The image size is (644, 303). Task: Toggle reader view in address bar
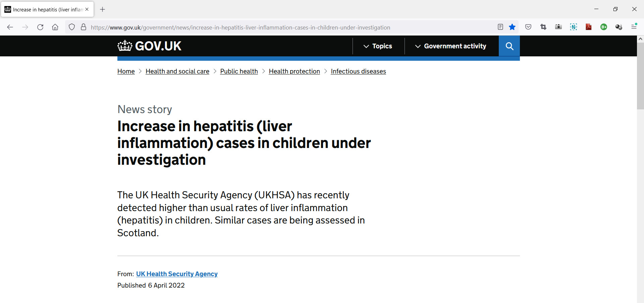(x=500, y=27)
